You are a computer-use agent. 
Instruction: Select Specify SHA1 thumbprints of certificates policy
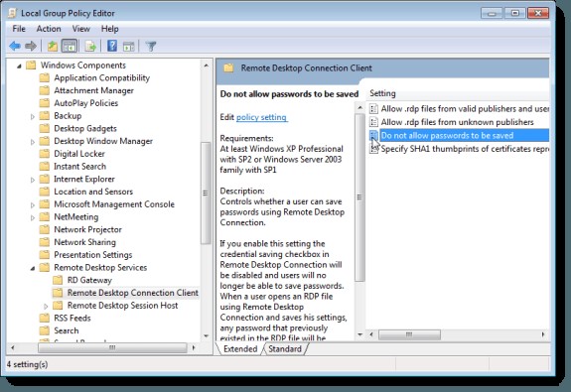pyautogui.click(x=465, y=149)
